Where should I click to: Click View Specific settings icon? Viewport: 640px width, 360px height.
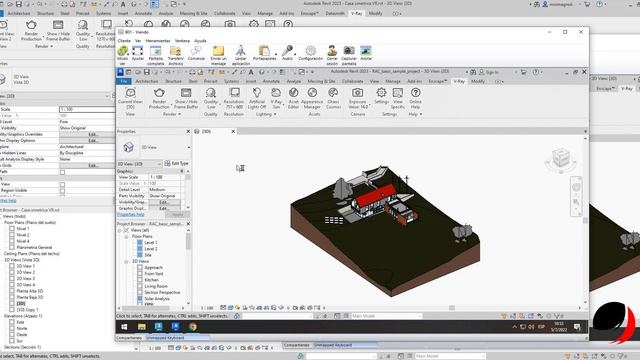click(x=398, y=93)
